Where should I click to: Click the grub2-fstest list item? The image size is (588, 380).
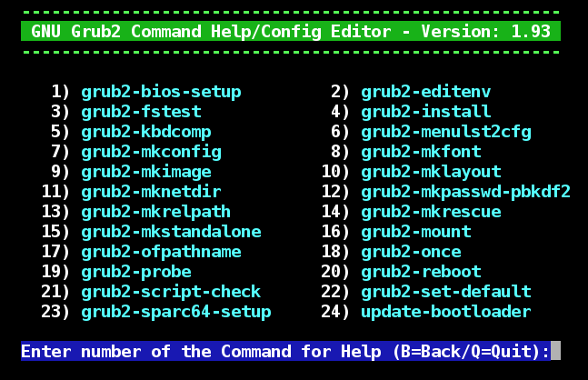pyautogui.click(x=142, y=112)
